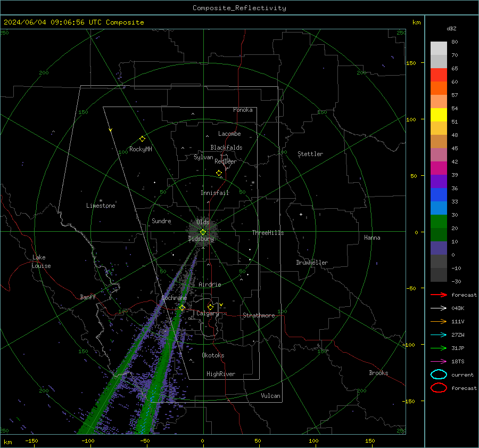The image size is (479, 448).
Task: Click the Limestone label
Action: 101,206
